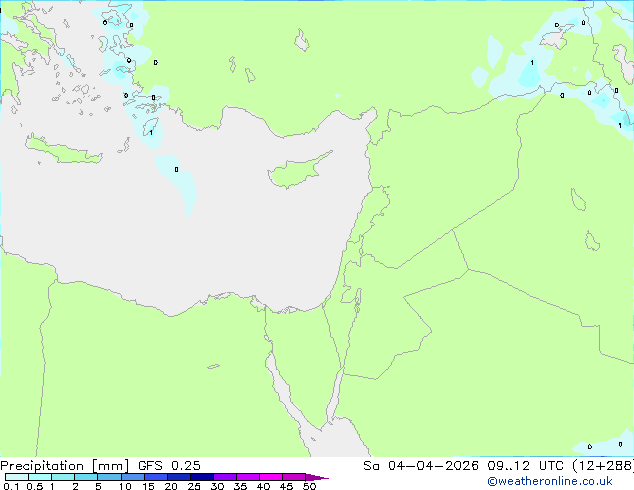Screen dimensions: 634x490
Task: Pick the 20–25 mm dark blue legend swatch
Action: tap(179, 477)
